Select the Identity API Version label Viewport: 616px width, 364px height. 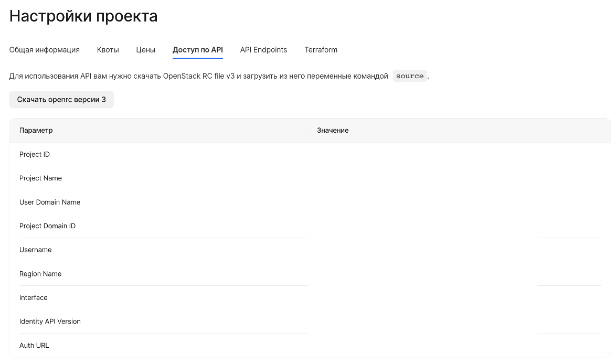(x=50, y=321)
